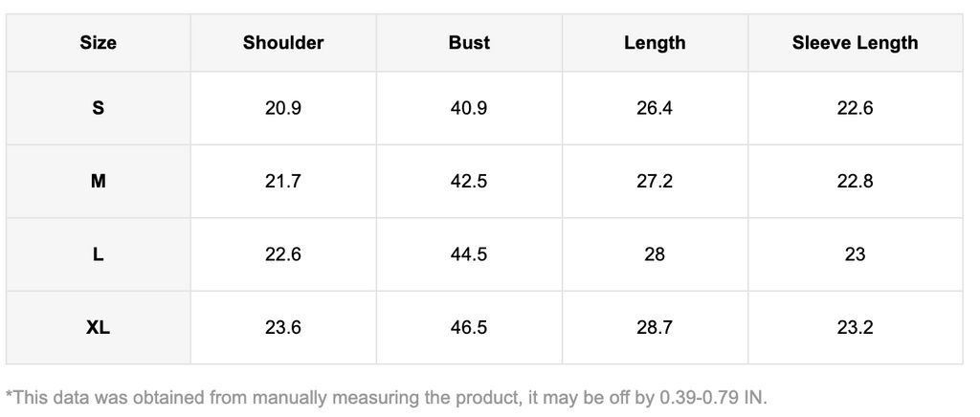Click the Sleeve Length column header
The width and height of the screenshot is (980, 417).
pos(855,43)
